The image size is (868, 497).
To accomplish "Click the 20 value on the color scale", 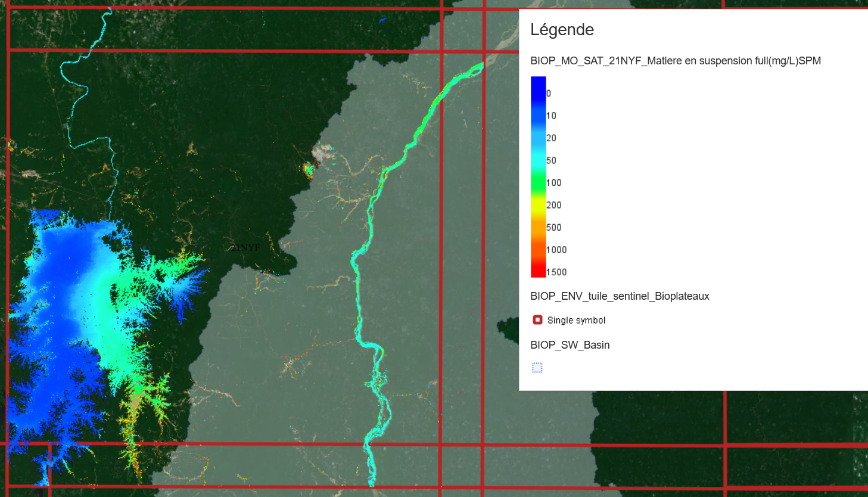I will click(x=551, y=138).
